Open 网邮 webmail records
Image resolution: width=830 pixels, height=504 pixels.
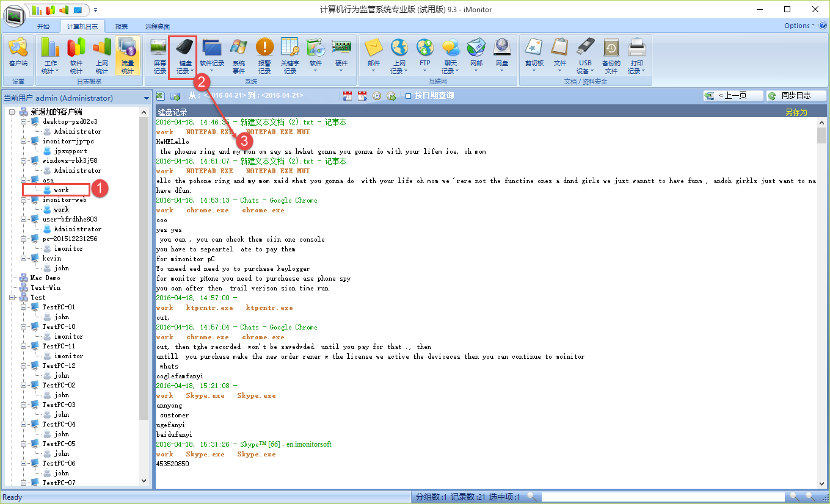(476, 56)
